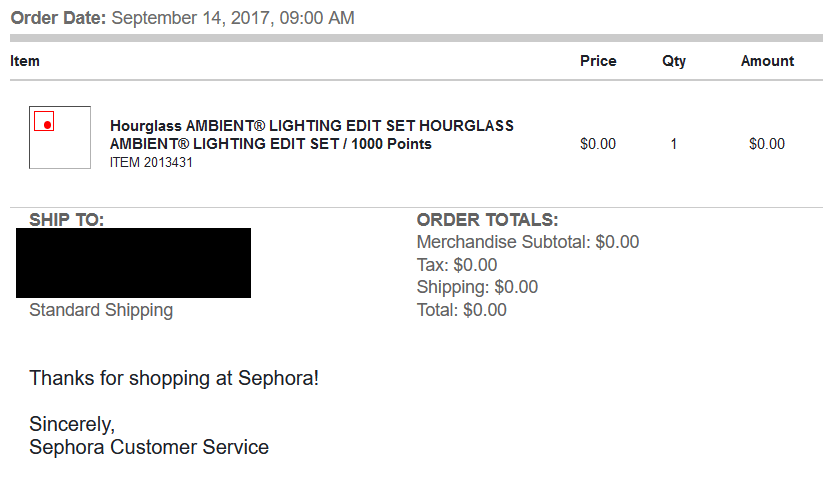Click the Qty column header

coord(674,61)
